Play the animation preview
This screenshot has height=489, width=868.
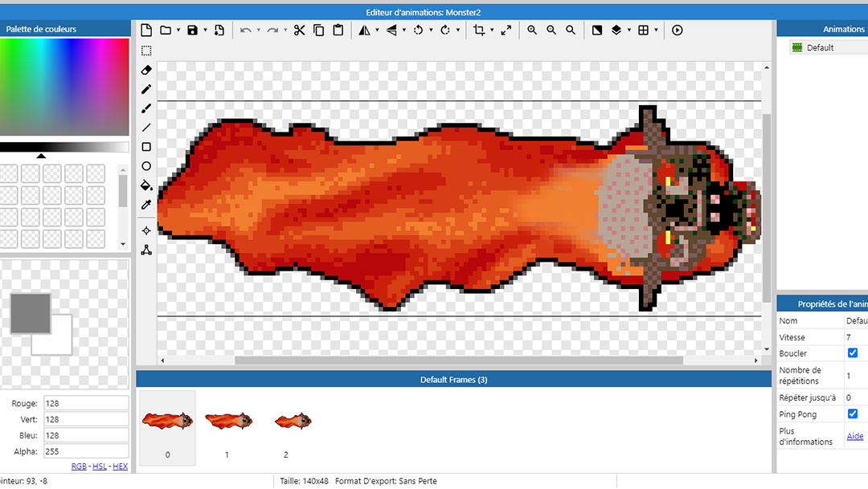[677, 30]
